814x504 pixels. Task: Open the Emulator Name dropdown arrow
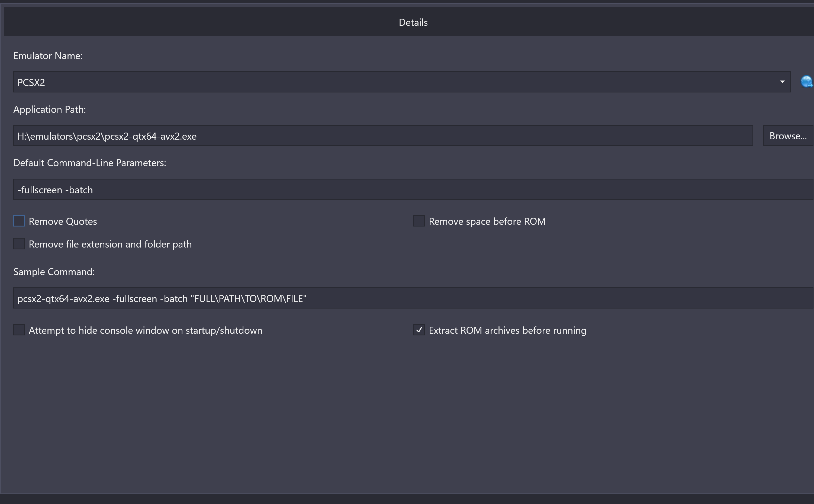point(782,82)
